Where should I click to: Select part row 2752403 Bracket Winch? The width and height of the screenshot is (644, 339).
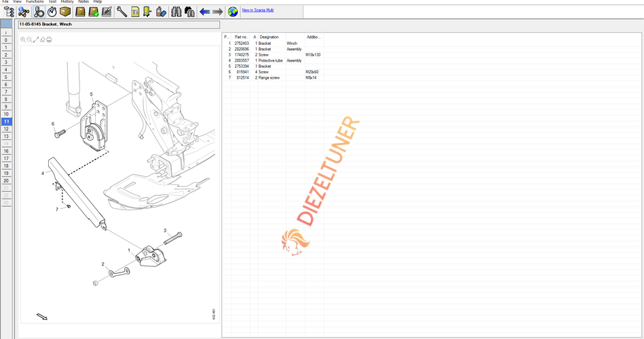point(273,43)
